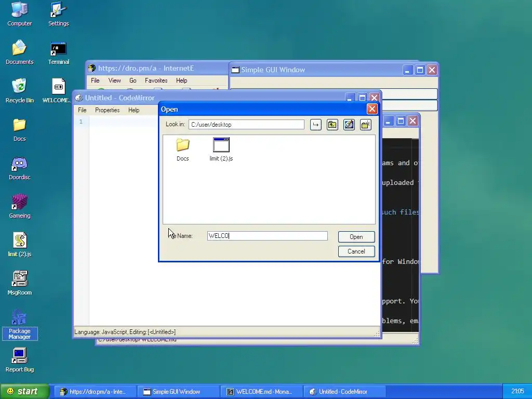Switch to the InternetE taskbar item
The image size is (532, 399).
[96, 392]
